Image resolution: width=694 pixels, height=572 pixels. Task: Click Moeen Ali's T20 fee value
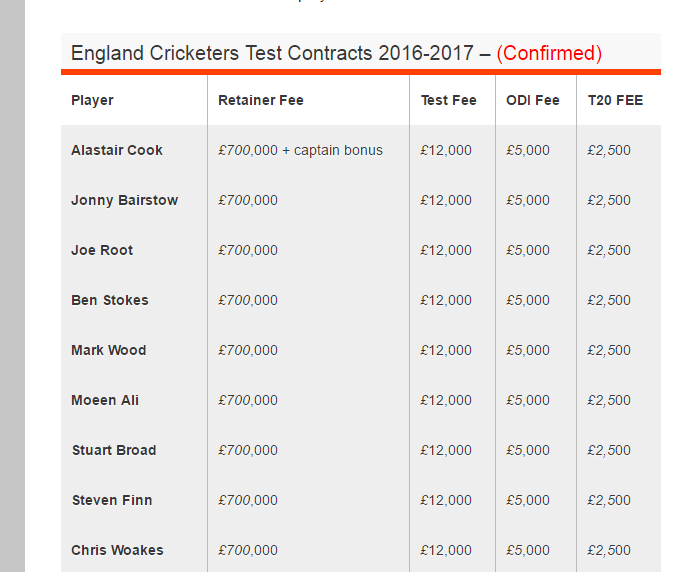pos(609,400)
